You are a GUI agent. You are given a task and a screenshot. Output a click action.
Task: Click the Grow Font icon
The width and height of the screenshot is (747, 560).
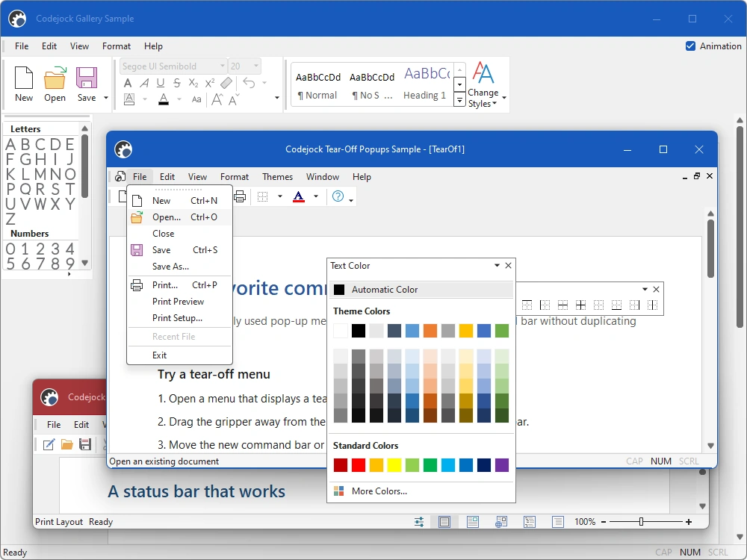point(217,99)
